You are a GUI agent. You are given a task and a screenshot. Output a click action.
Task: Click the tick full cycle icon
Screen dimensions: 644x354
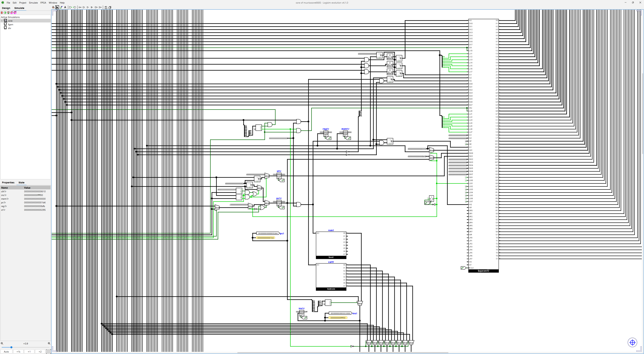coord(15,13)
